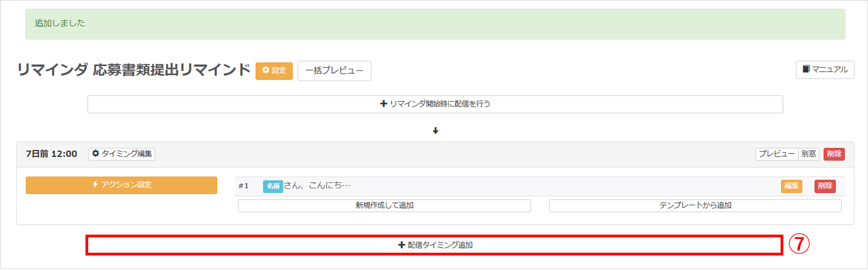Viewport: 868px width, 271px height.
Task: Preview the 7日前 12:00 message
Action: [x=777, y=154]
